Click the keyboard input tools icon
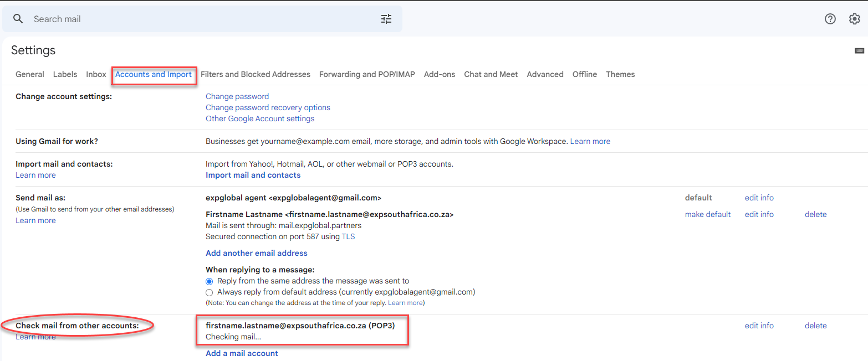868x361 pixels. tap(859, 50)
